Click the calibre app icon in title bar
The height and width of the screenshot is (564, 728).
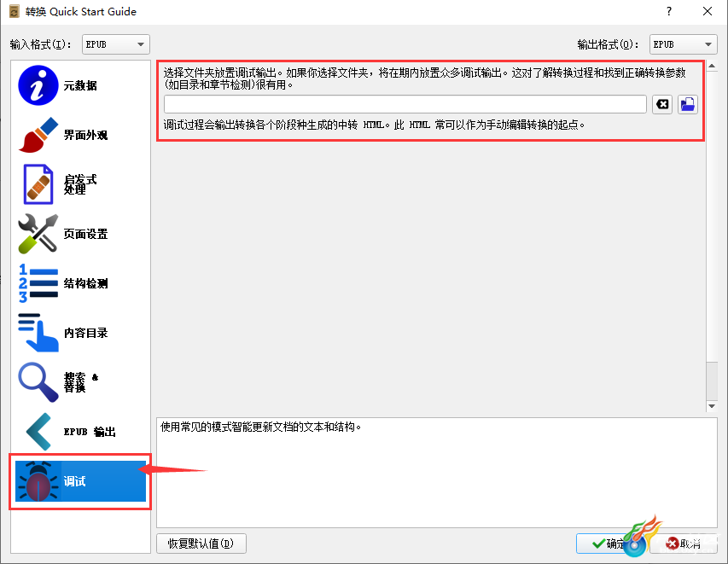(15, 11)
